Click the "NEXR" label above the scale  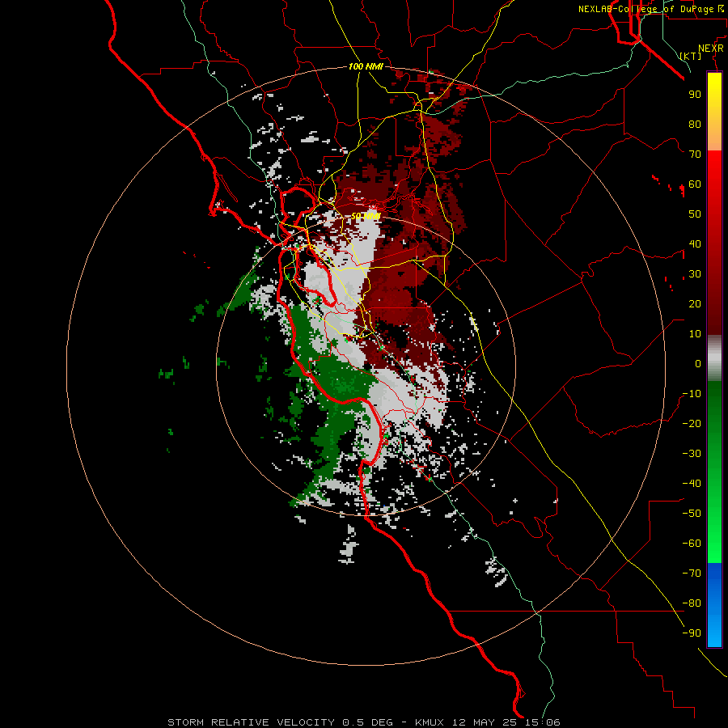[710, 49]
